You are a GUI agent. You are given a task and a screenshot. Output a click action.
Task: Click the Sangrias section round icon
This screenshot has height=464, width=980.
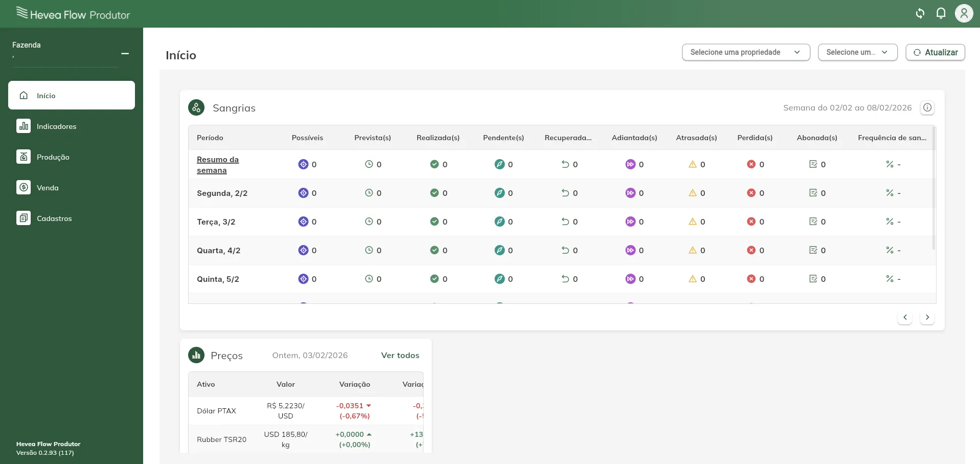pyautogui.click(x=196, y=107)
